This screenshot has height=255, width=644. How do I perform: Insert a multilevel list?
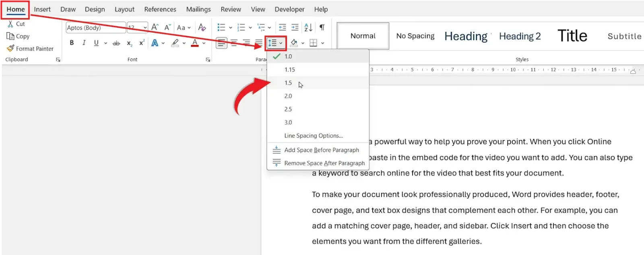pyautogui.click(x=261, y=27)
